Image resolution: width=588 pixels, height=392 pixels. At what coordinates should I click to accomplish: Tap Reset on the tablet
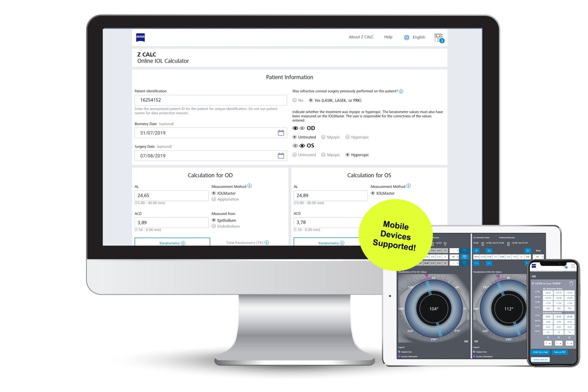(538, 251)
